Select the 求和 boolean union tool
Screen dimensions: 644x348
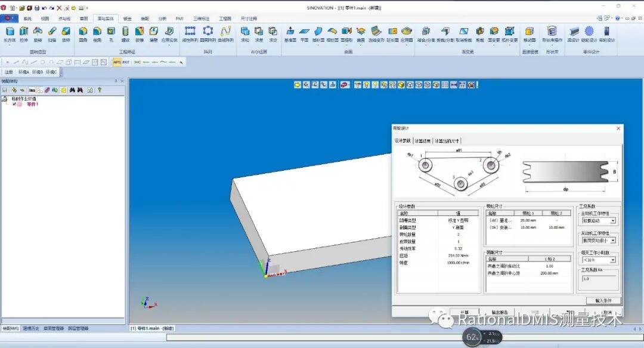click(x=245, y=34)
